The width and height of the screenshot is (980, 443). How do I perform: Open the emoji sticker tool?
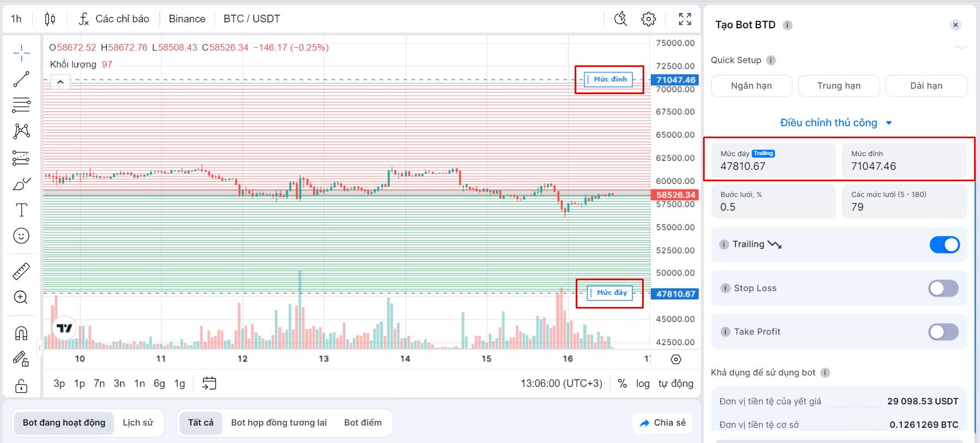pyautogui.click(x=21, y=236)
